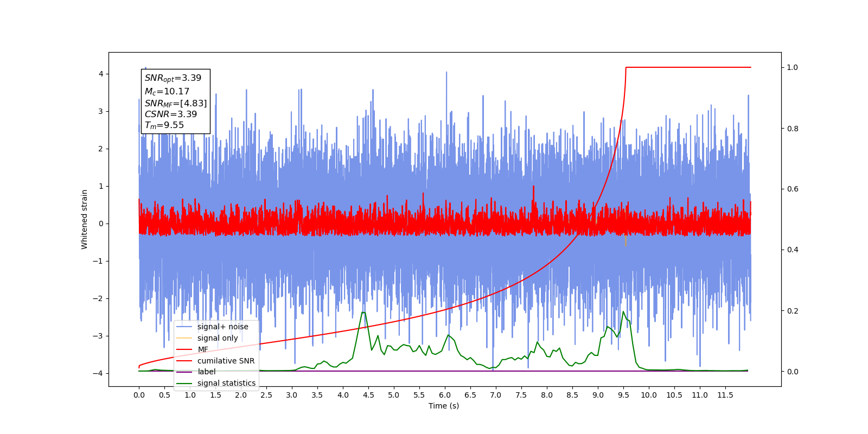This screenshot has width=868, height=434.
Task: Click the right y-axis tick label 1.0
Action: click(793, 67)
